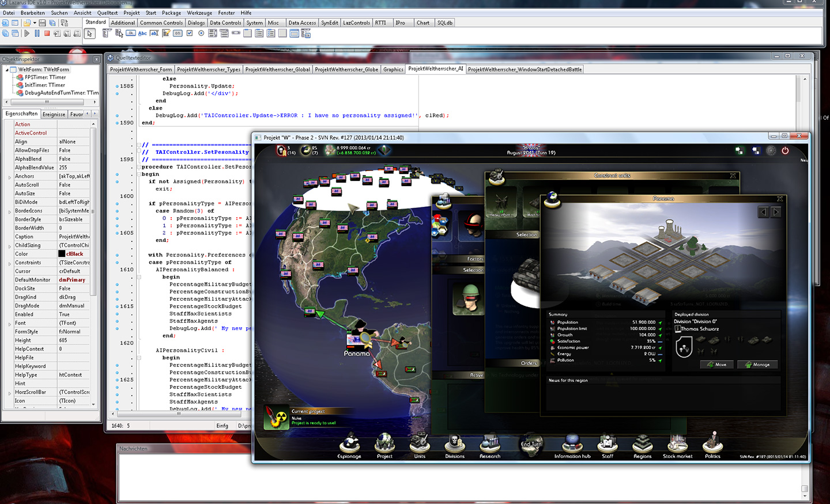Open the Espionage panel in the game
Image resolution: width=830 pixels, height=504 pixels.
349,445
